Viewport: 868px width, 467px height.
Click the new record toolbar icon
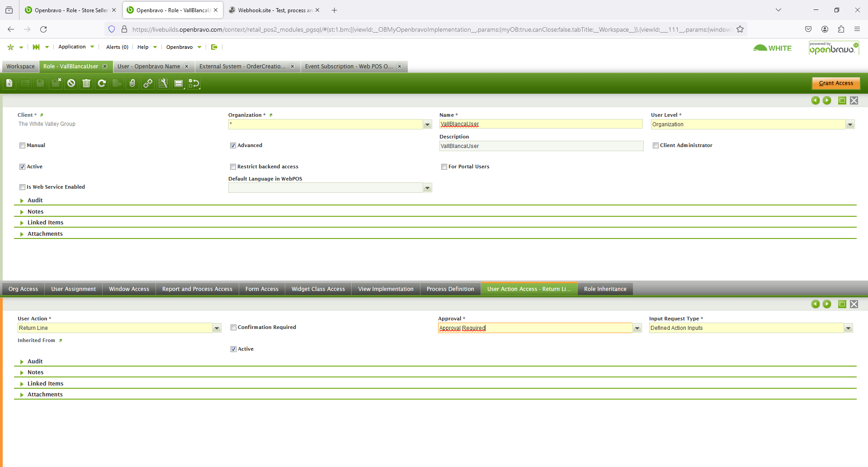[9, 83]
